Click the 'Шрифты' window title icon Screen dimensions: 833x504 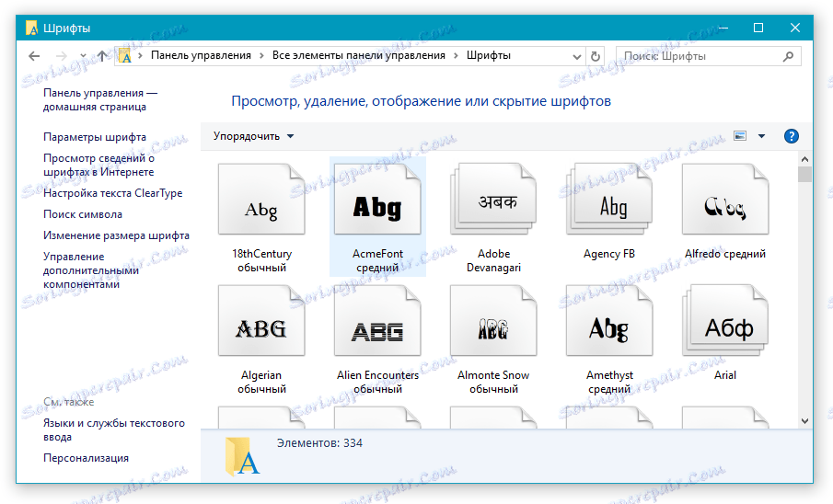click(x=31, y=28)
